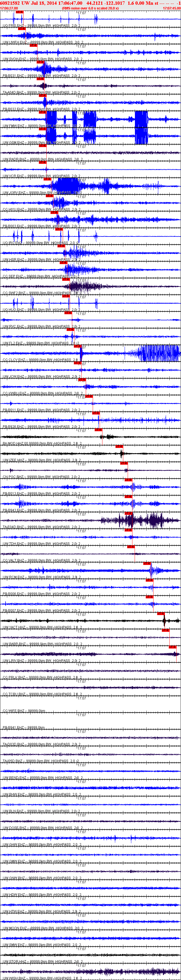Click the start time 17:06:27.00 label
Image resolution: width=181 pixels, height=980 pixels.
[x=9, y=8]
